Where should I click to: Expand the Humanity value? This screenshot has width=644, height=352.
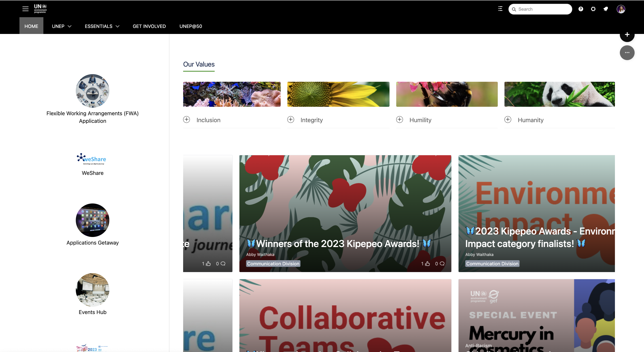click(508, 119)
